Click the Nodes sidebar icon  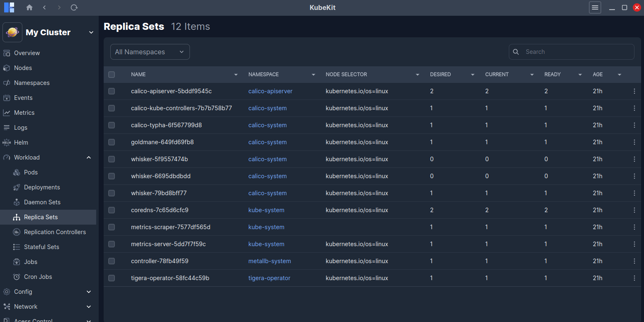point(7,68)
